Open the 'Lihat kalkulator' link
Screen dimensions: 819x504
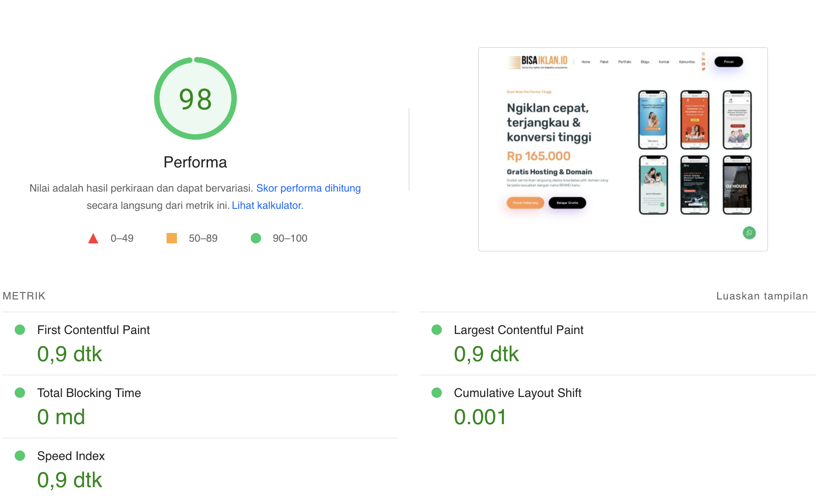(267, 205)
